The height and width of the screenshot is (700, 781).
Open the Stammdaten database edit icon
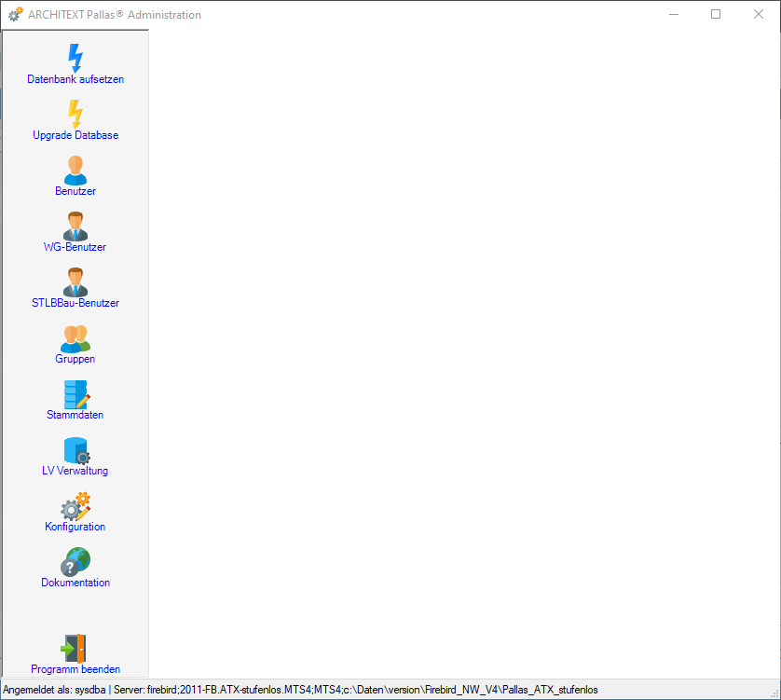76,394
